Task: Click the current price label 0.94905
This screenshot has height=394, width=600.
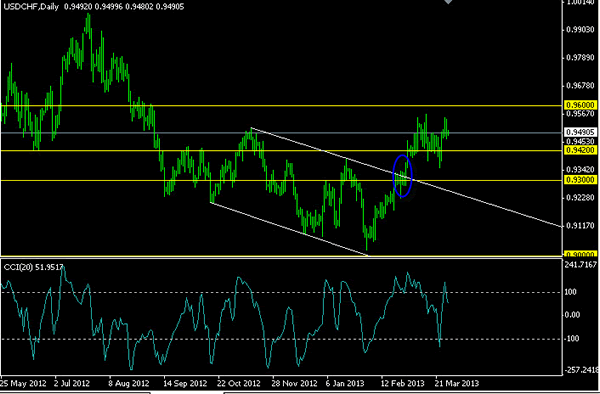Action: (580, 132)
